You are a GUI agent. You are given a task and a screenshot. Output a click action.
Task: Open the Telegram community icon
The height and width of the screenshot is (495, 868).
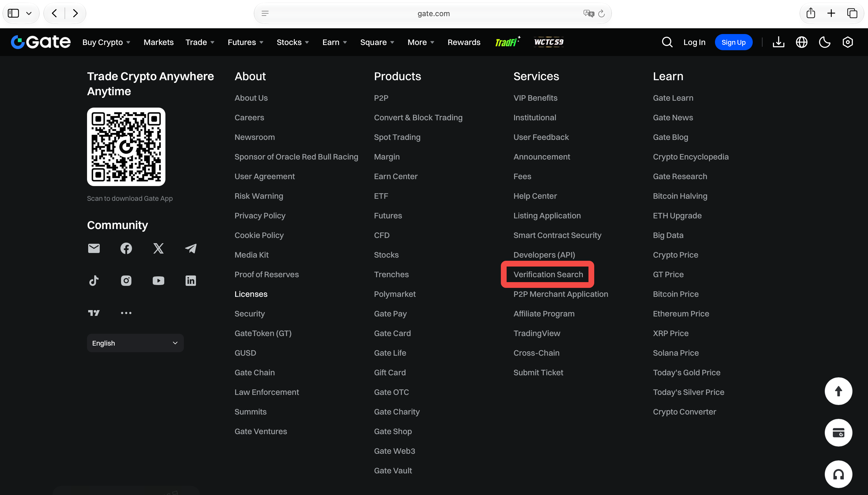(x=190, y=249)
